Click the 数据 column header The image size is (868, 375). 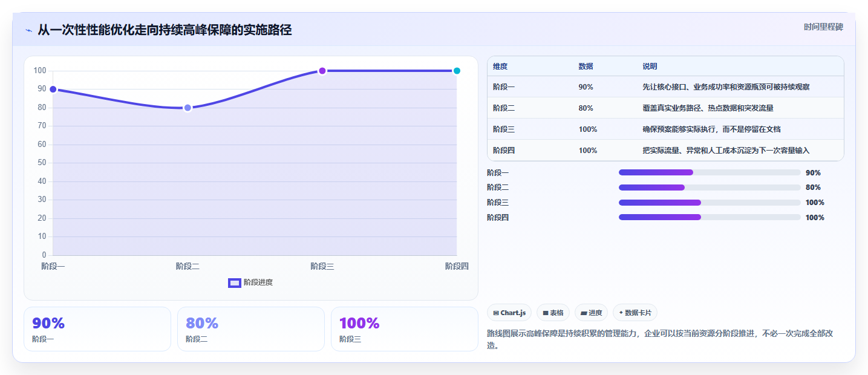point(586,67)
